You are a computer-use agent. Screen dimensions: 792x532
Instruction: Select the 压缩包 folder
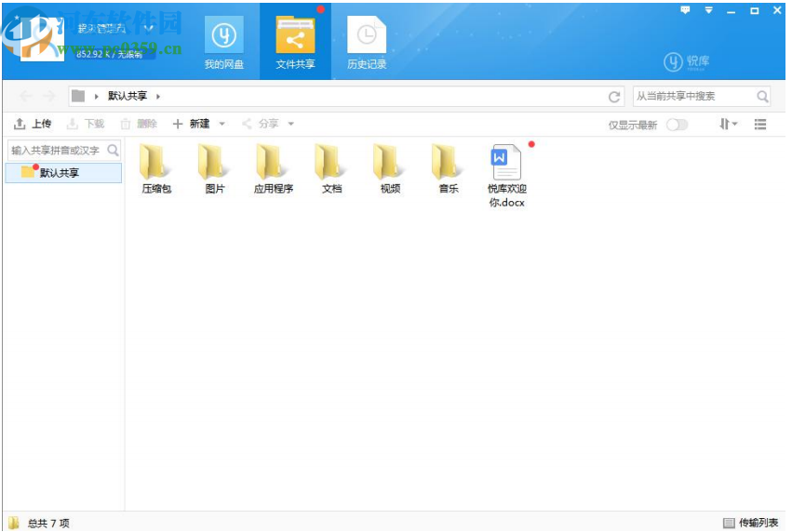[156, 169]
